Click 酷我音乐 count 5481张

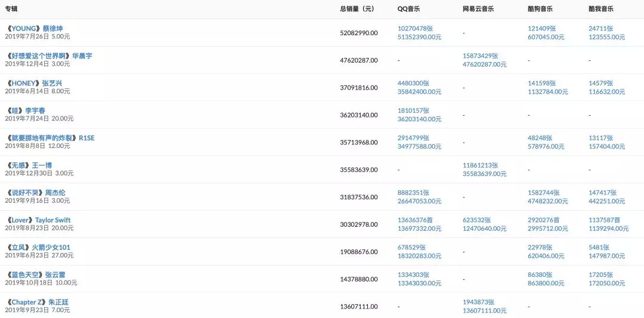[x=599, y=248]
